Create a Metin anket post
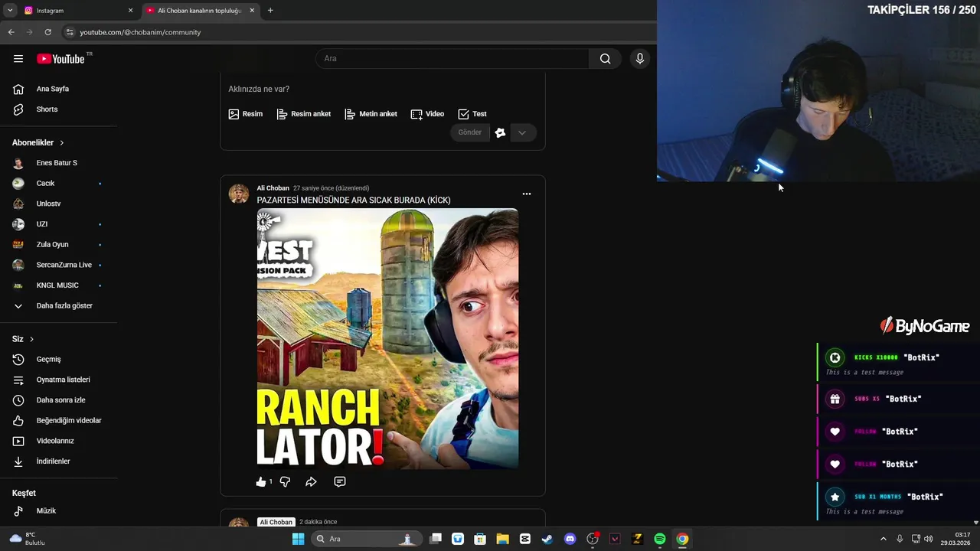The width and height of the screenshot is (980, 551). coord(371,114)
